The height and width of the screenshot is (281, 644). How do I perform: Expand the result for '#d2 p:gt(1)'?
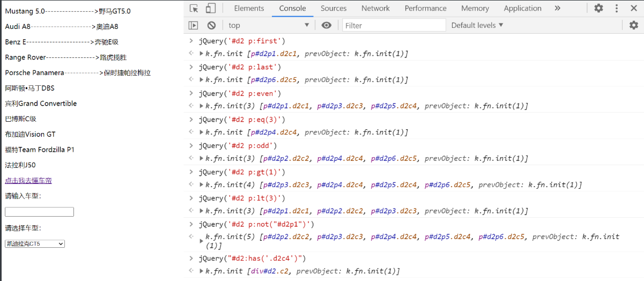(201, 185)
